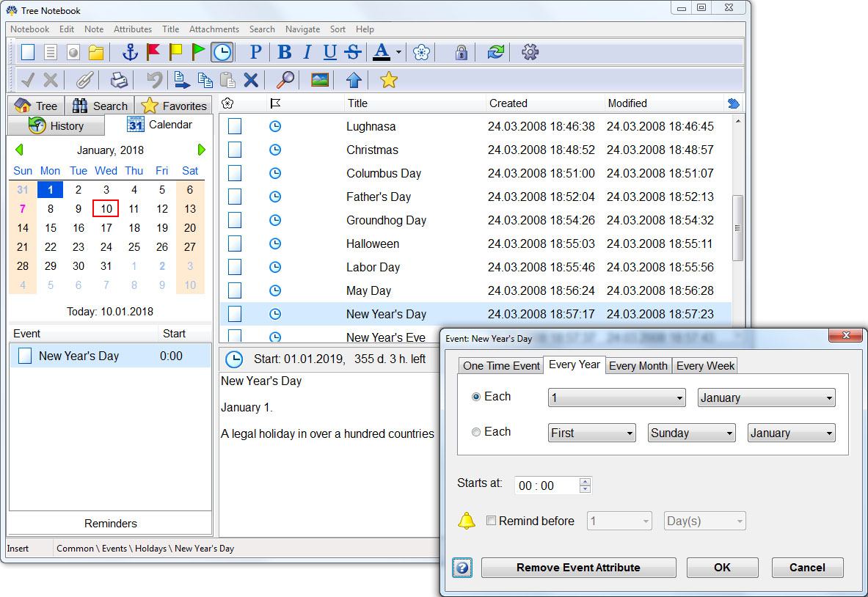Click the blue P formatting icon
Image resolution: width=868 pixels, height=597 pixels.
[x=255, y=52]
